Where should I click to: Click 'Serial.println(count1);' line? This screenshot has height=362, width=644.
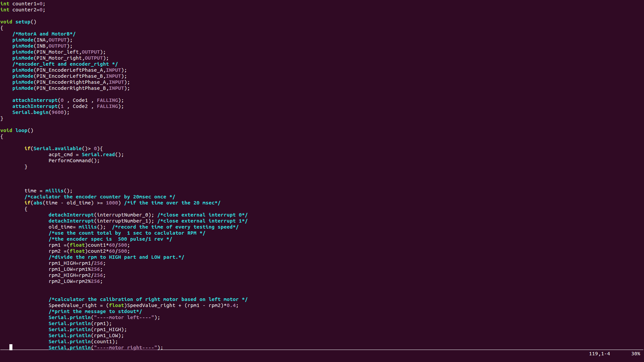coord(83,342)
